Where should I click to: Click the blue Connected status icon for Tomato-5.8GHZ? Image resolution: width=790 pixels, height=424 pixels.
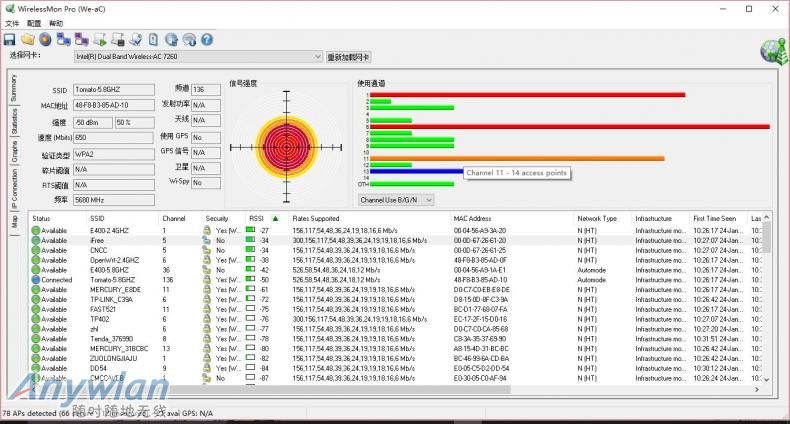click(36, 280)
